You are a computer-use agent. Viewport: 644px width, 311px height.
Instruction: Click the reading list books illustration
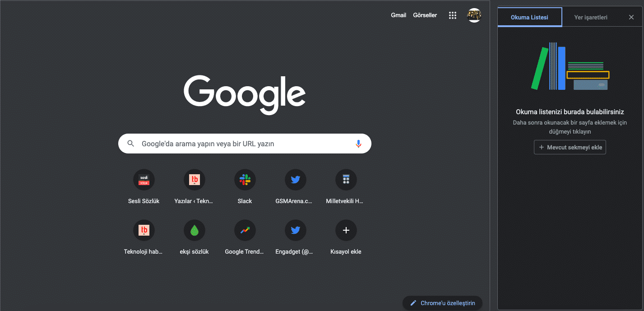(570, 66)
